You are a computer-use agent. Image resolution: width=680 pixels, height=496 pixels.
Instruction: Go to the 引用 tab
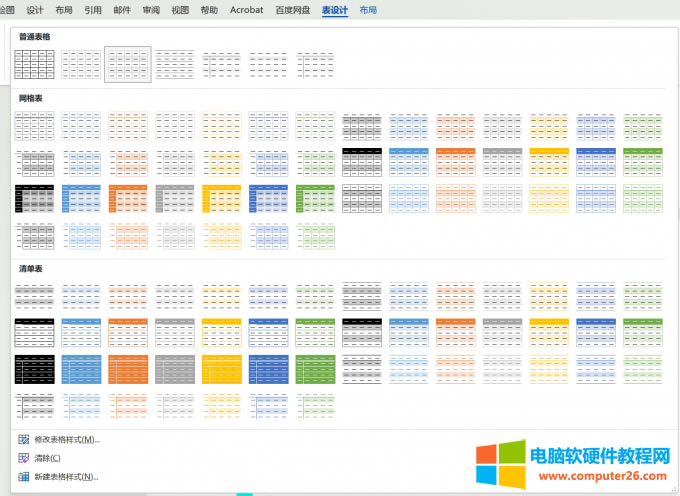pos(93,10)
